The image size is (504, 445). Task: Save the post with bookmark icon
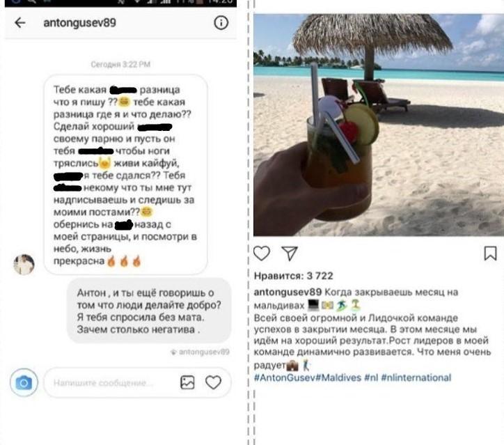tap(490, 253)
